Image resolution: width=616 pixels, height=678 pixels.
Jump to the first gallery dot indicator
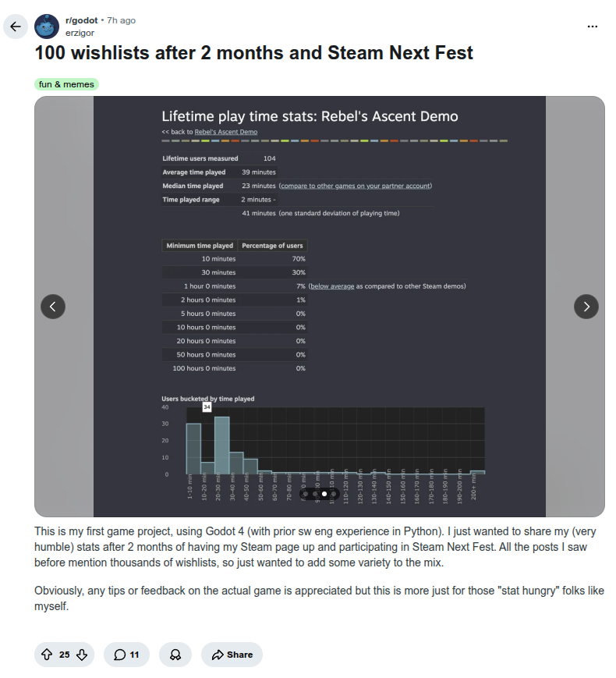pos(306,494)
